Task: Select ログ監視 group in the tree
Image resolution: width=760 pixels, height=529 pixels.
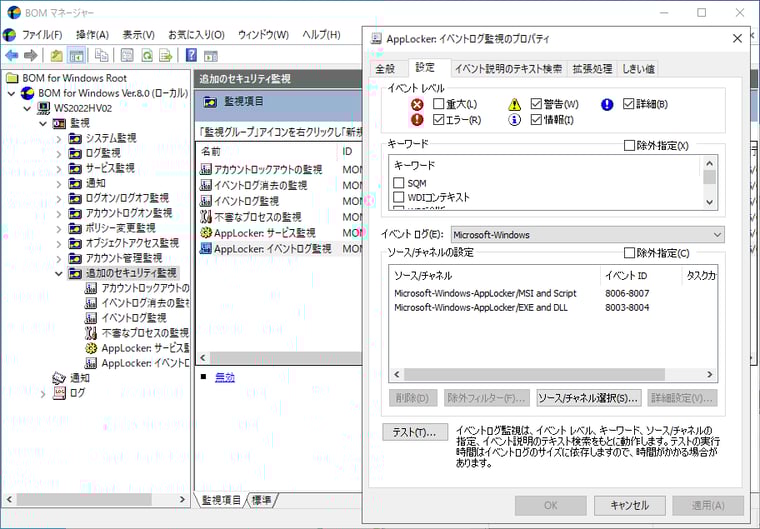Action: [103, 153]
